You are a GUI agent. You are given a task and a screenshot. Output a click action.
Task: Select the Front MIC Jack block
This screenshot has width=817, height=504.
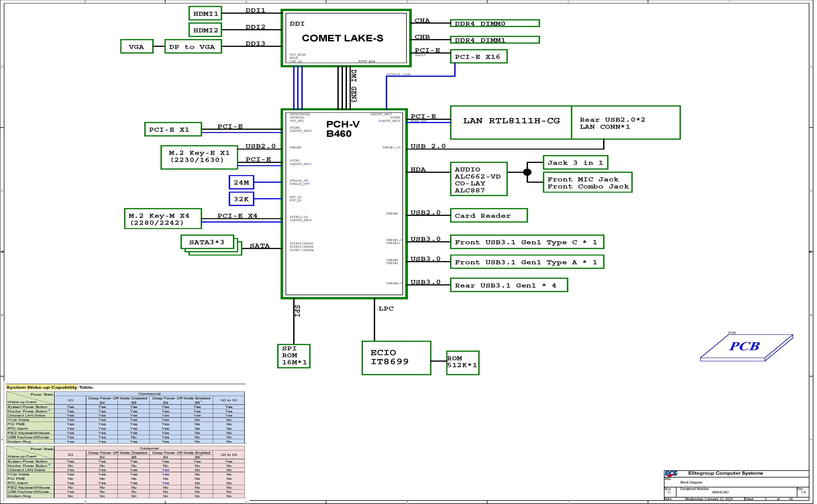pyautogui.click(x=587, y=182)
